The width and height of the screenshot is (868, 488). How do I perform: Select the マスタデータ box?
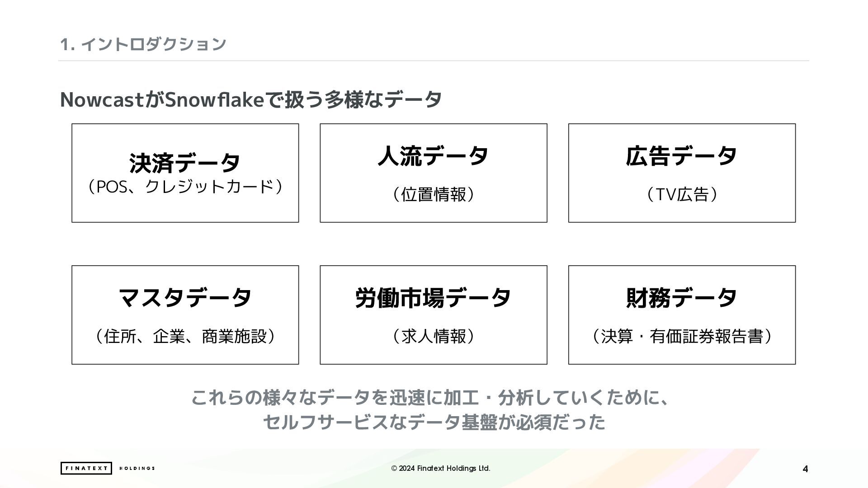185,315
